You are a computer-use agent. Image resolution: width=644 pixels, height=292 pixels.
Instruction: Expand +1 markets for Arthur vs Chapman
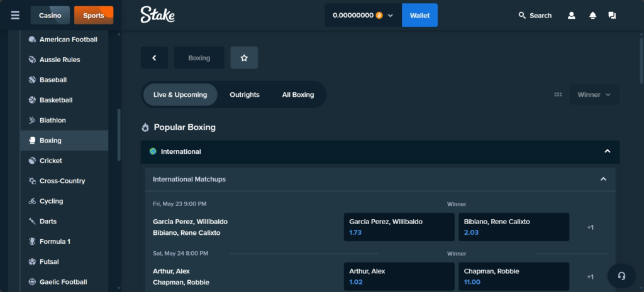590,277
